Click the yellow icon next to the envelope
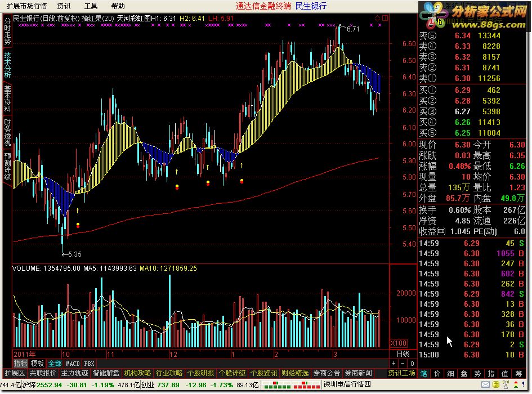This screenshot has width=532, height=394. 496,384
